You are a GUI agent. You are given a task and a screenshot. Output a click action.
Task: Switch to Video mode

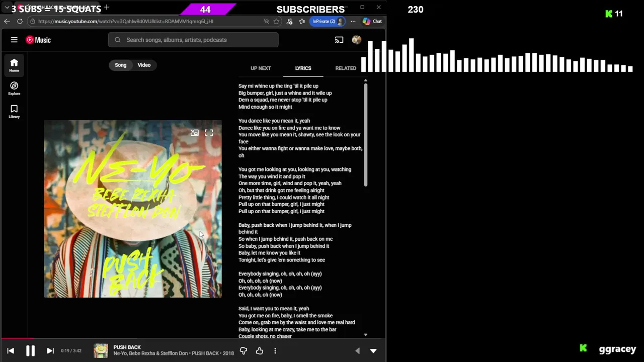pos(144,65)
